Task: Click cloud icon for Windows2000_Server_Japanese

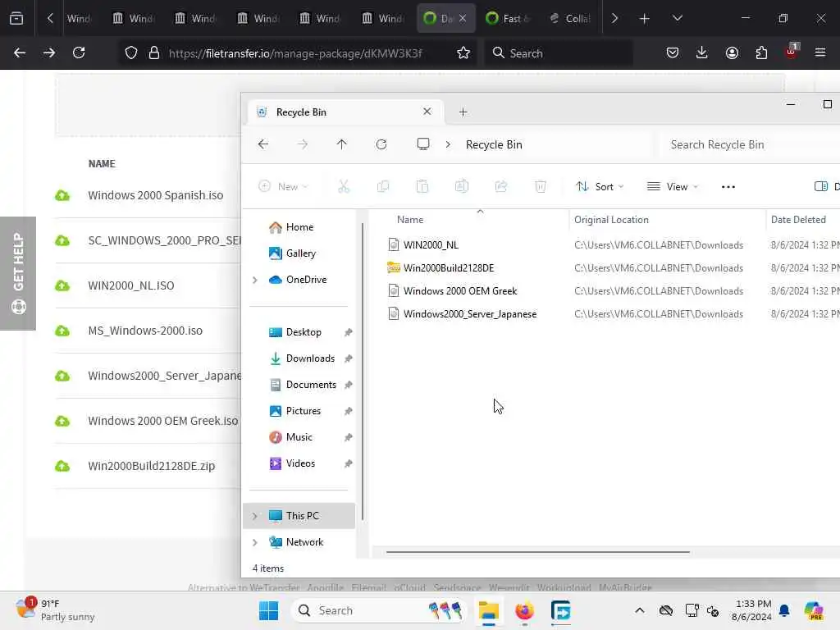Action: coord(62,376)
